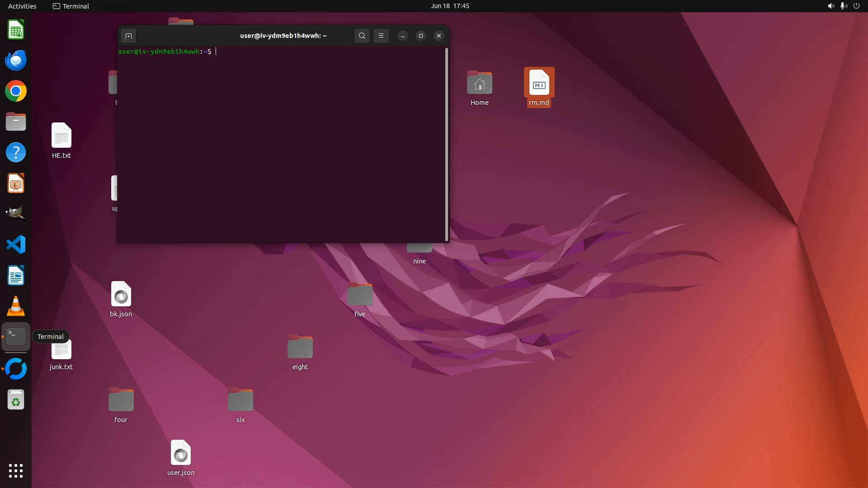Image resolution: width=868 pixels, height=488 pixels.
Task: Launch GIMP image editor from dock
Action: [16, 213]
